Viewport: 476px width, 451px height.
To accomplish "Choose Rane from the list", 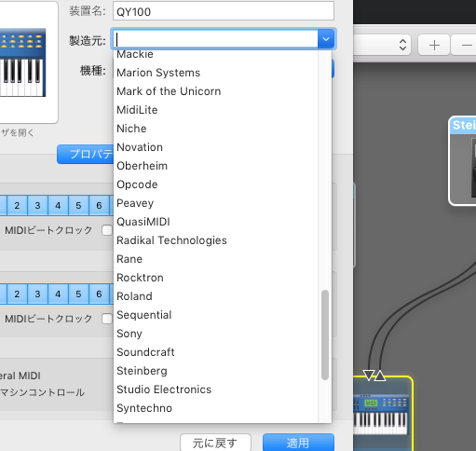I will click(216, 259).
